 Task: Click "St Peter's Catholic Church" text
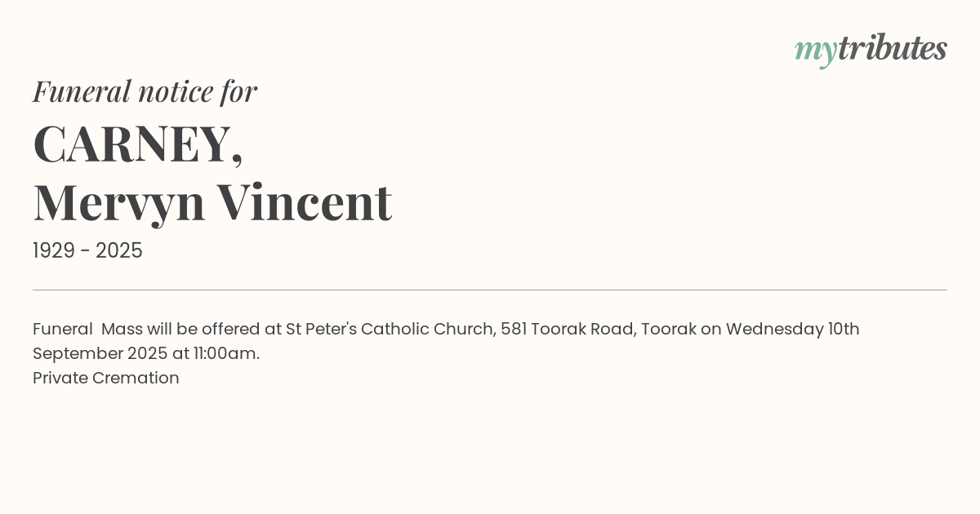pos(390,329)
